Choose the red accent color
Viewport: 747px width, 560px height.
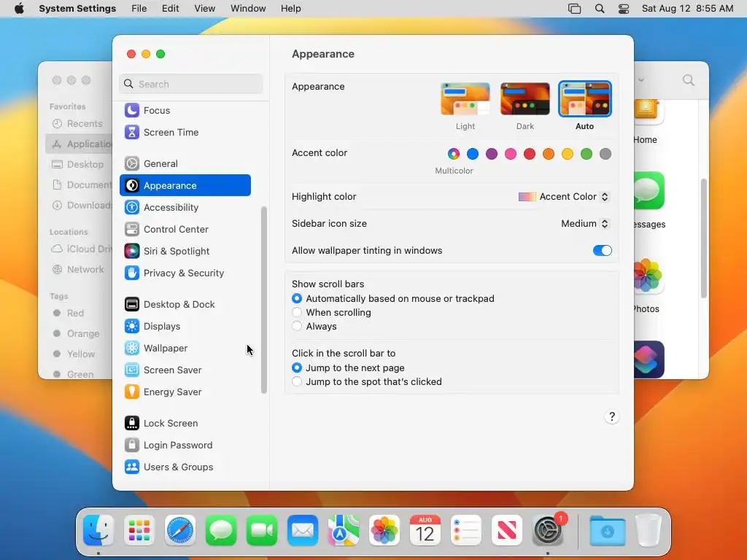coord(530,154)
